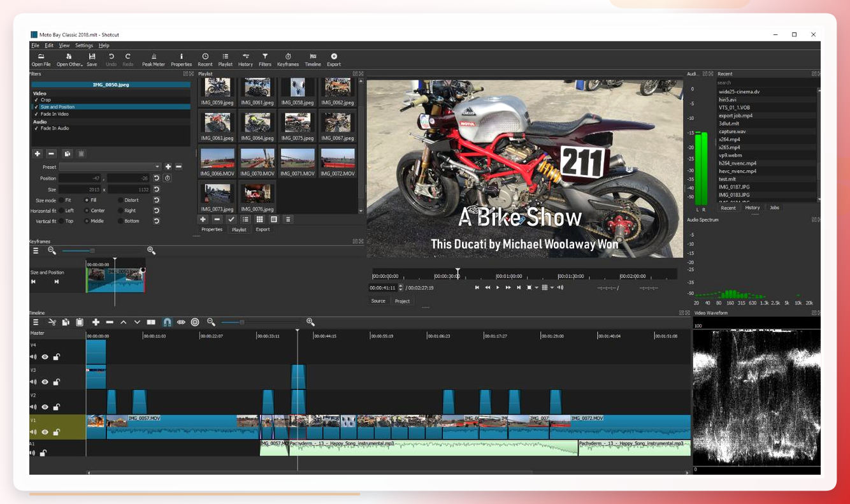The image size is (850, 504).
Task: Toggle timeline snap magnet icon
Action: [167, 322]
